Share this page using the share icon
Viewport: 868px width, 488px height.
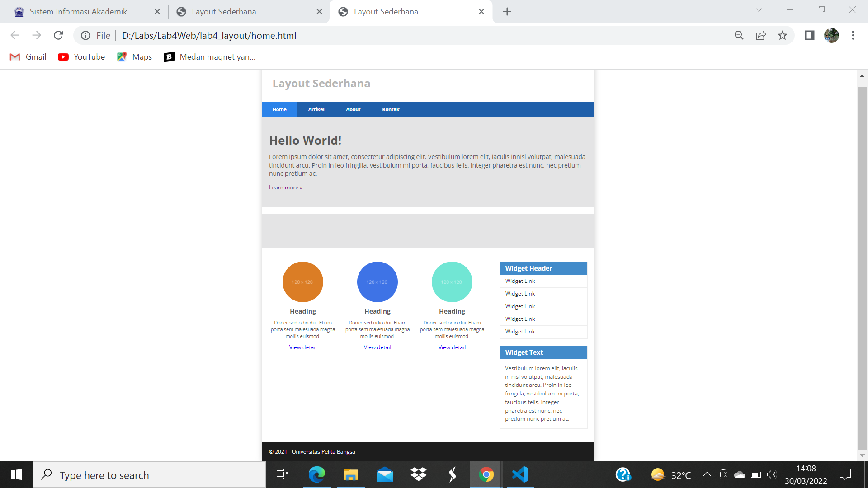(761, 35)
